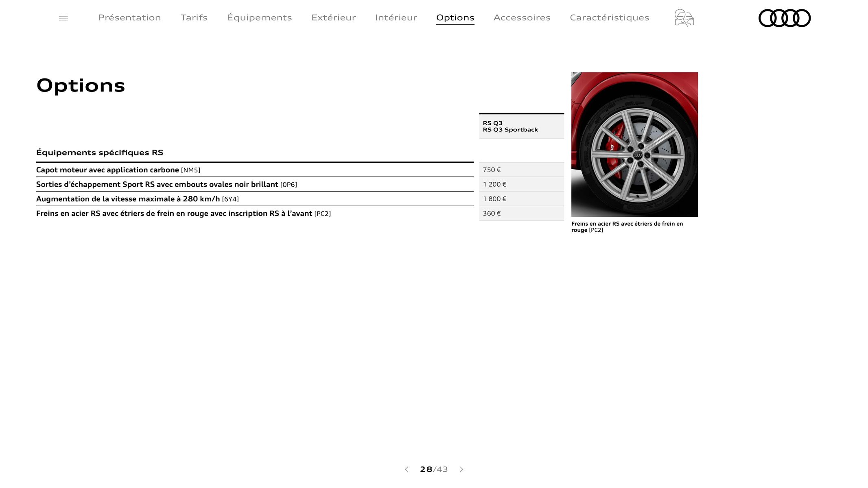
Task: Click the Audi four rings logo
Action: 785,18
